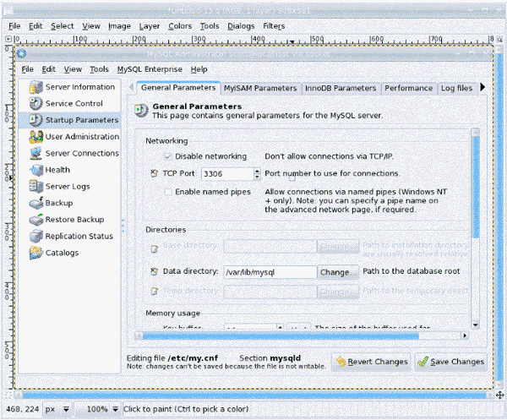Image resolution: width=507 pixels, height=420 pixels.
Task: Open MySQL Administrator Help menu
Action: pos(199,69)
